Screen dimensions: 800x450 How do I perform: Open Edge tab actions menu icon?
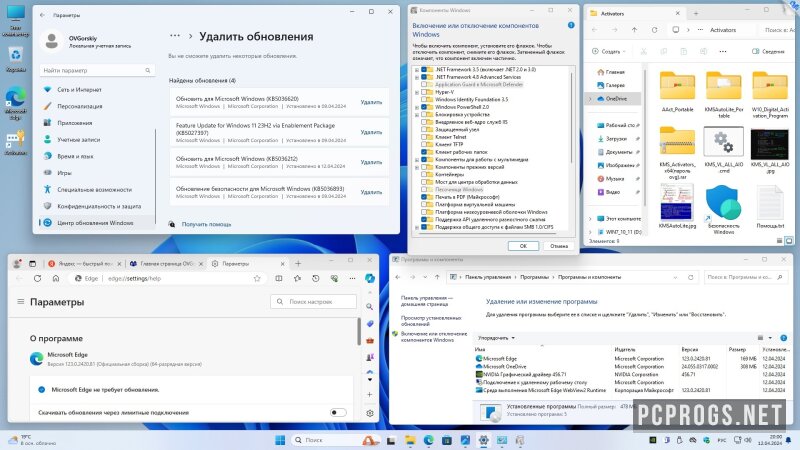pos(33,264)
